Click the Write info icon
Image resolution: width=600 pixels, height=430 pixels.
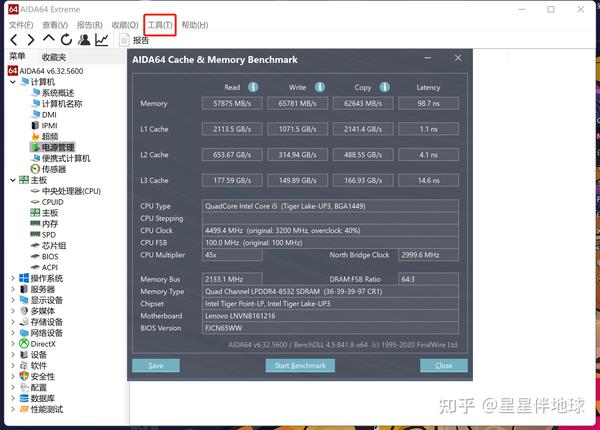(320, 87)
